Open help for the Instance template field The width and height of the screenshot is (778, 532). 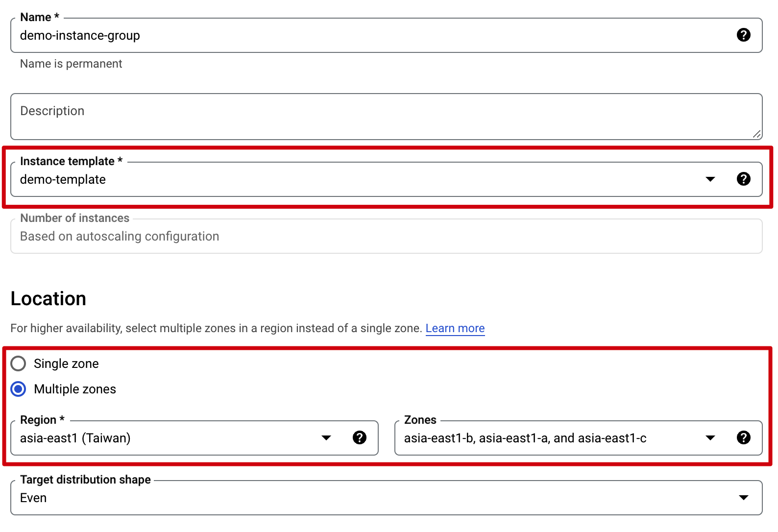coord(743,179)
